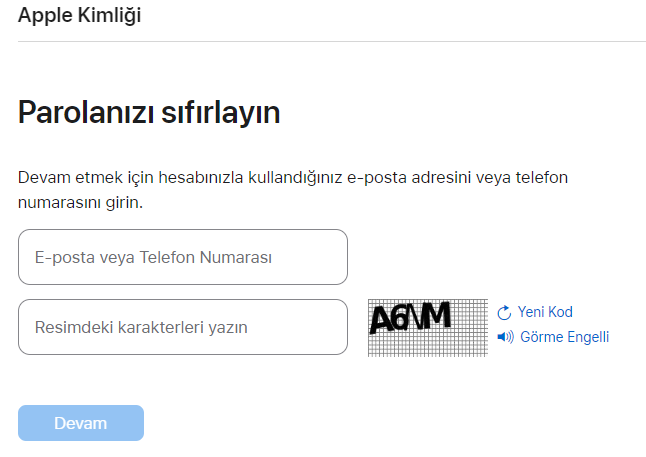Click the Apple Kimliği header title

(x=79, y=16)
